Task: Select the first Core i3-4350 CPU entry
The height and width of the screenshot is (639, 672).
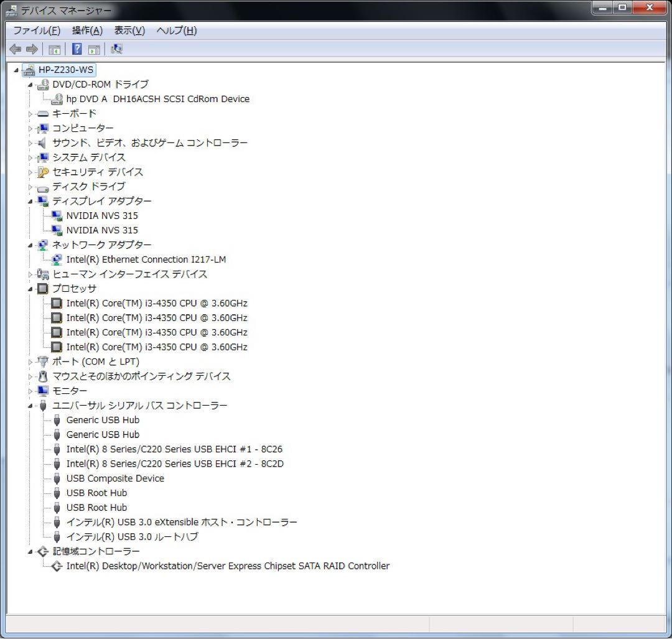Action: 157,303
